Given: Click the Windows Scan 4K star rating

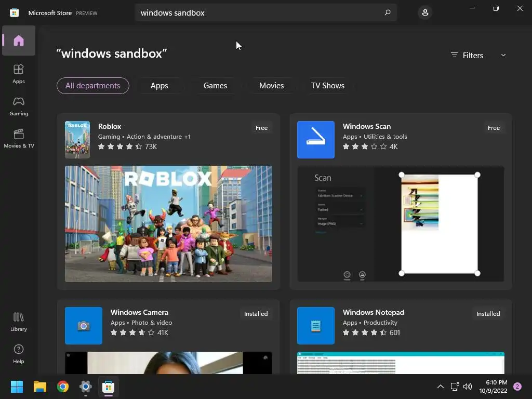Looking at the screenshot, I should [x=370, y=147].
